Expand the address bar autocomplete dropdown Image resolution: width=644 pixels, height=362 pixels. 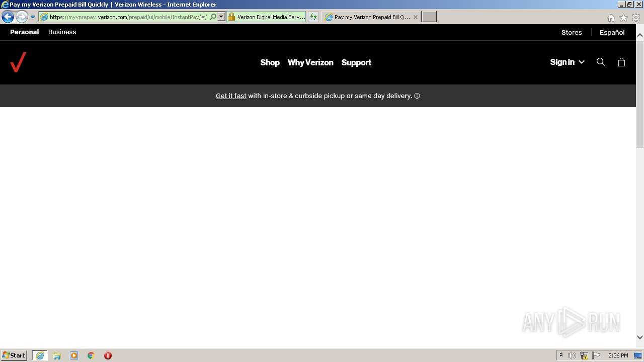pos(221,17)
